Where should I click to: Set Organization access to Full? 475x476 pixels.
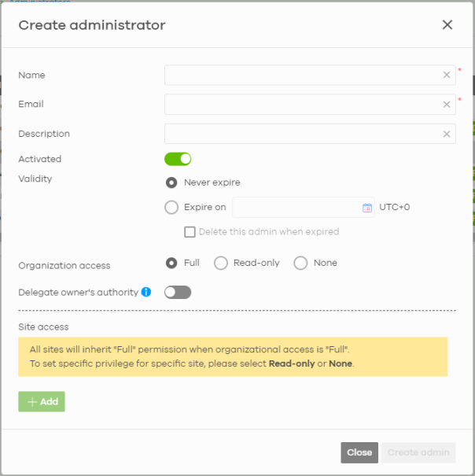point(171,263)
